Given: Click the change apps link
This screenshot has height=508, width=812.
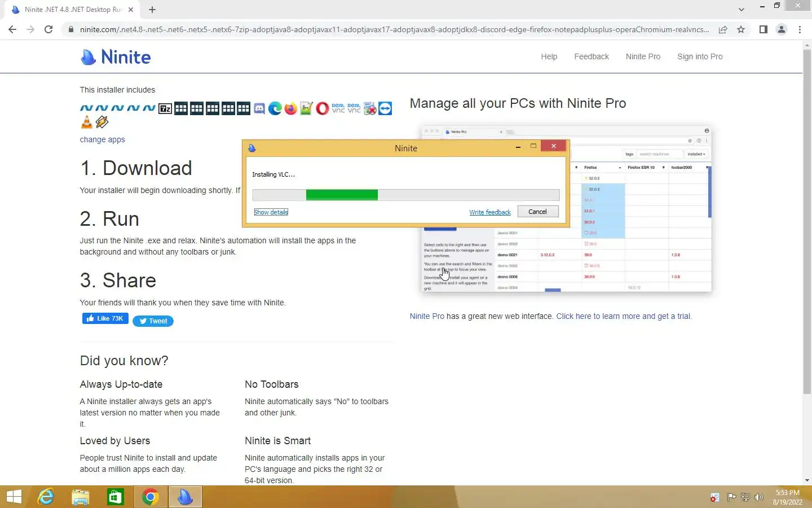Looking at the screenshot, I should (102, 139).
